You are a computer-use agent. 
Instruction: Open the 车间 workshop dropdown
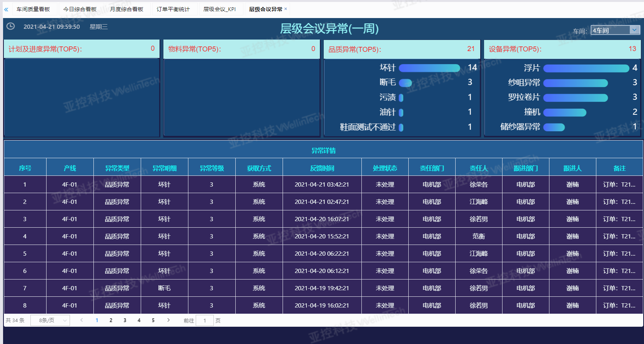point(615,30)
